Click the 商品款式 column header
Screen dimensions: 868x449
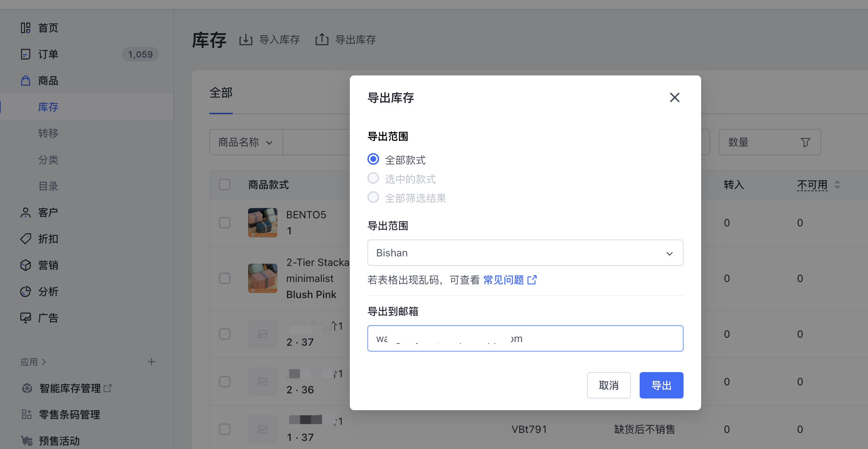(x=269, y=185)
